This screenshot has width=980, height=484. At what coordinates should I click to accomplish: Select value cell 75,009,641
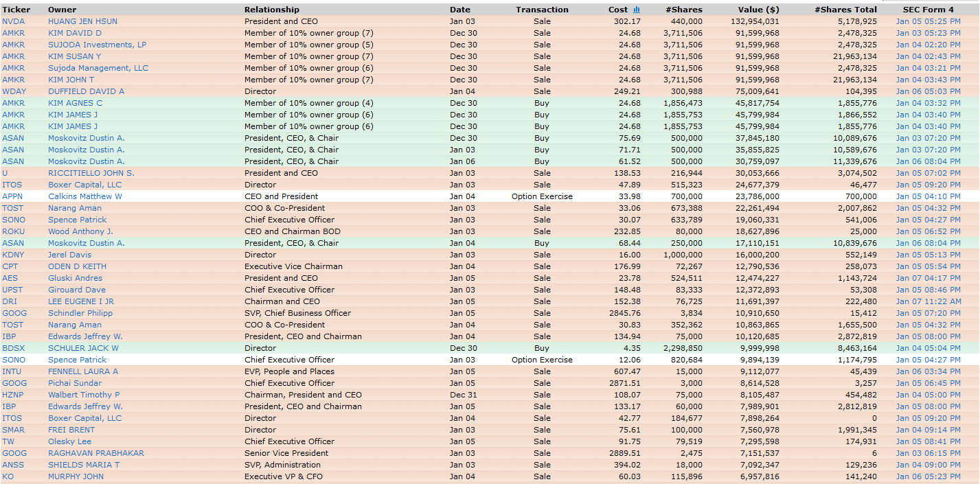(757, 91)
